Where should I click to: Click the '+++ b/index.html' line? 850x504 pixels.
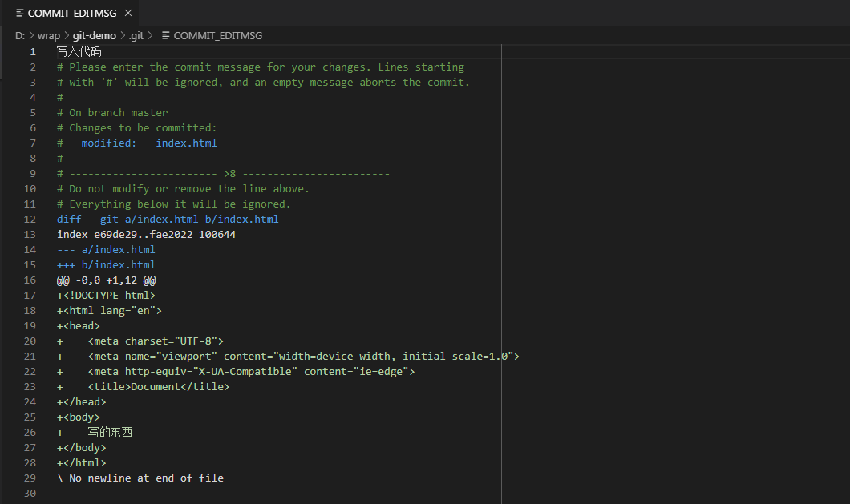click(106, 264)
